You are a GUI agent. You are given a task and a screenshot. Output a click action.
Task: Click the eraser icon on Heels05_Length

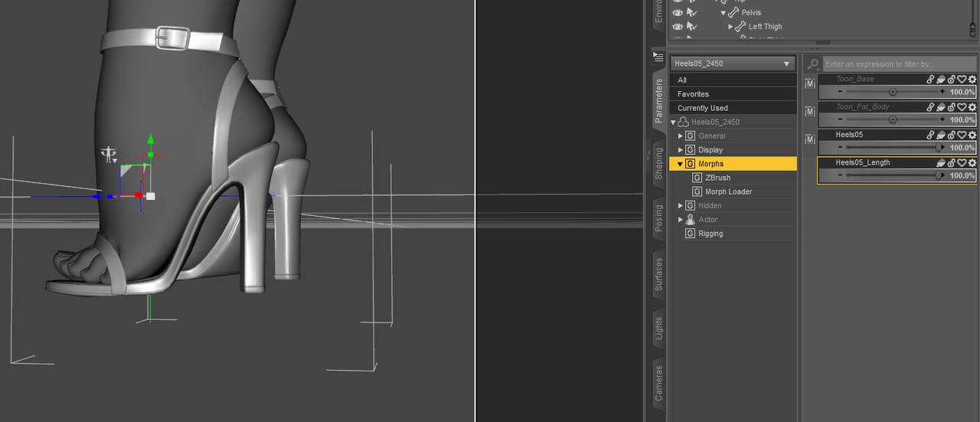pos(942,163)
